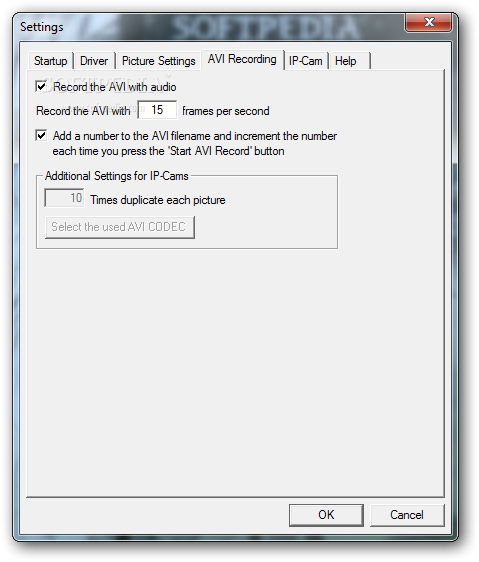
Task: Select the AVI Recording tab
Action: coord(242,59)
